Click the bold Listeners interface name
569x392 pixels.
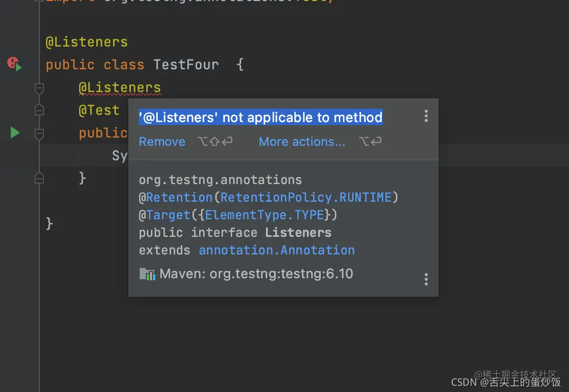(298, 233)
